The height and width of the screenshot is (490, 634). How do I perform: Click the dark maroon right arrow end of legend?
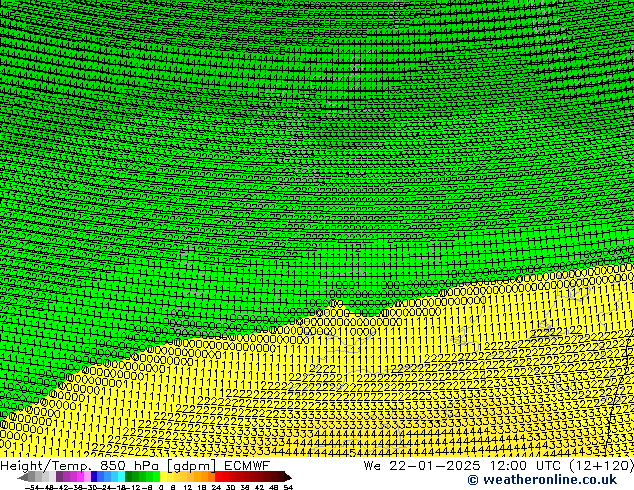click(x=287, y=477)
